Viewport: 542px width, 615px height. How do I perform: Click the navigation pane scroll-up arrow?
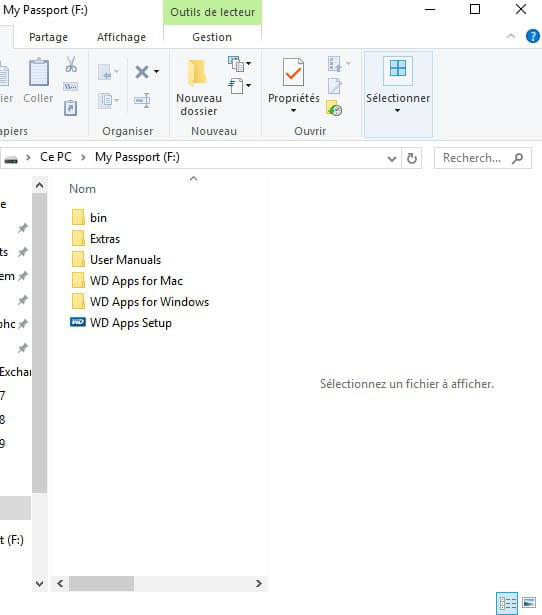click(39, 185)
